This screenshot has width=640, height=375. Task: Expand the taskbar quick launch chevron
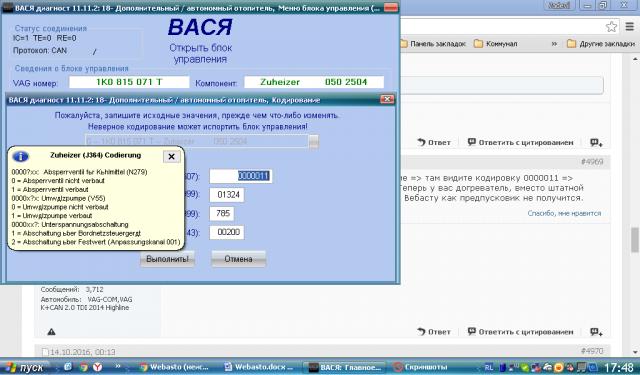(x=118, y=366)
